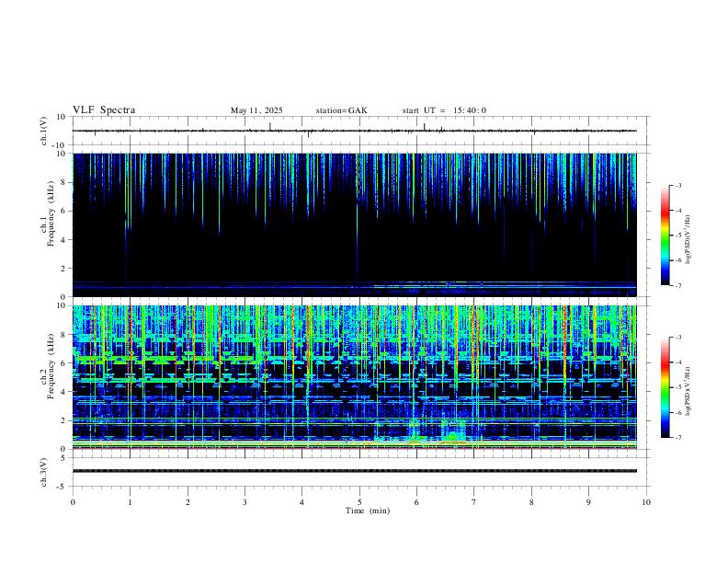Click the "5" tick on ch.3(V) axis

tap(64, 458)
